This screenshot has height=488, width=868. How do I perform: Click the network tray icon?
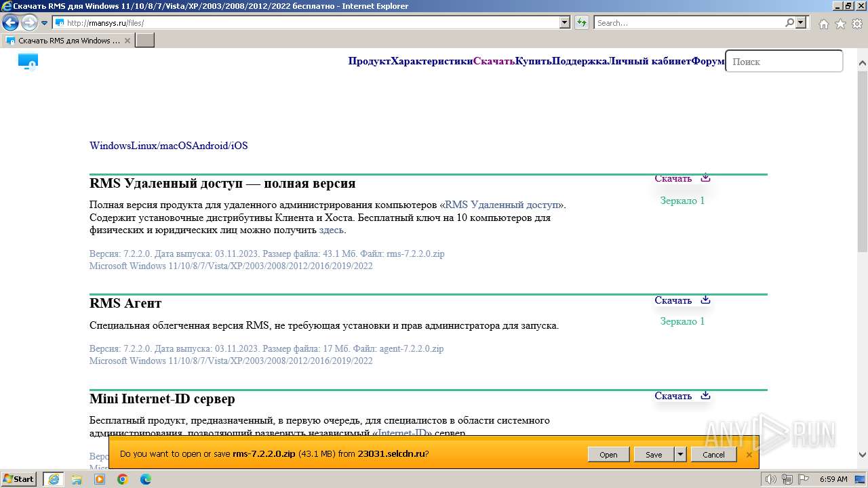(787, 479)
